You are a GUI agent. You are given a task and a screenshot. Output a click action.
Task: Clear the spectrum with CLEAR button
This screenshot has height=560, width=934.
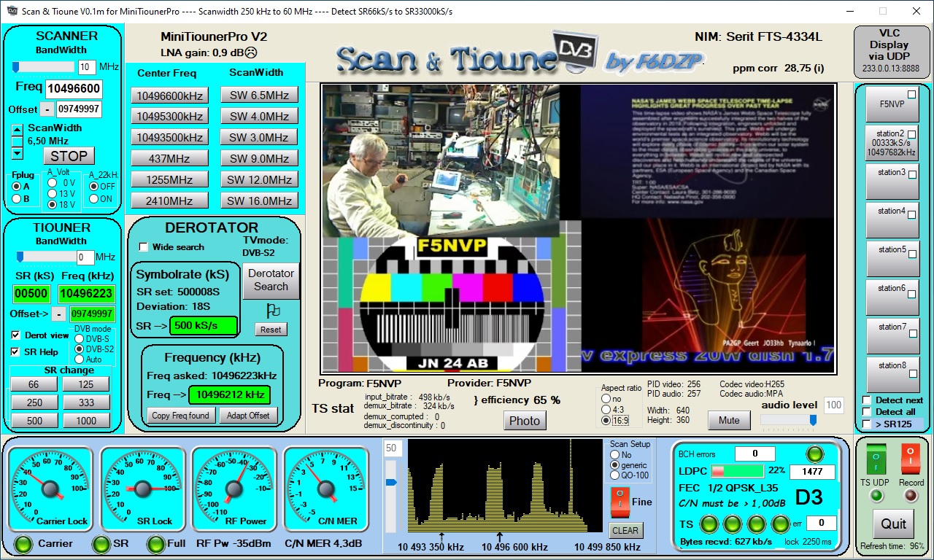point(625,531)
